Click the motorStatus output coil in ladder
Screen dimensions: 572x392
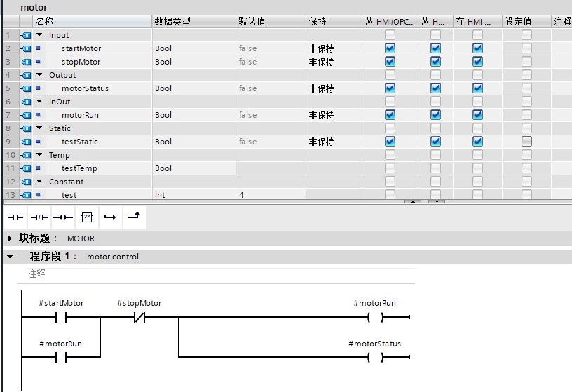click(x=376, y=357)
